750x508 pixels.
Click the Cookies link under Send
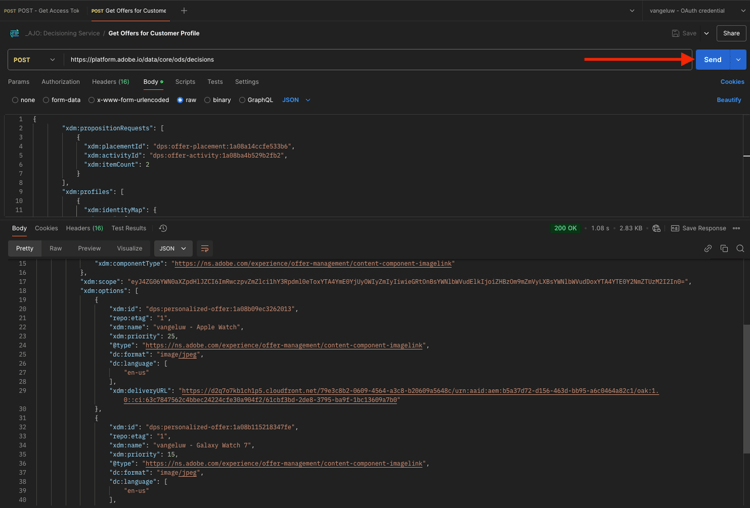click(732, 82)
